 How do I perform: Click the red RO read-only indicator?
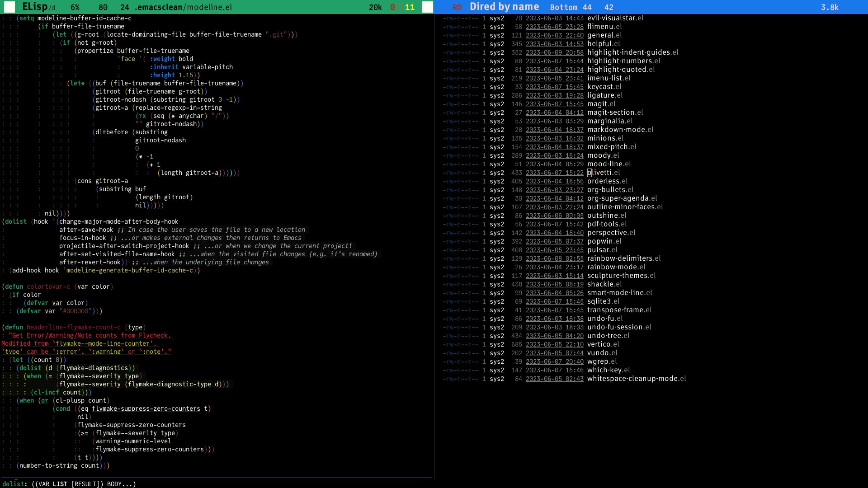[x=457, y=7]
